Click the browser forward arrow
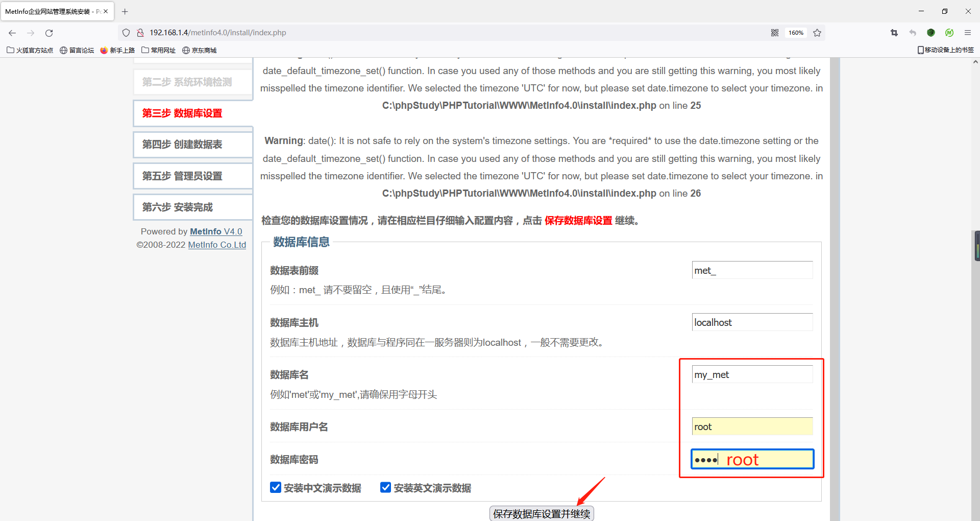The height and width of the screenshot is (521, 980). (x=31, y=33)
